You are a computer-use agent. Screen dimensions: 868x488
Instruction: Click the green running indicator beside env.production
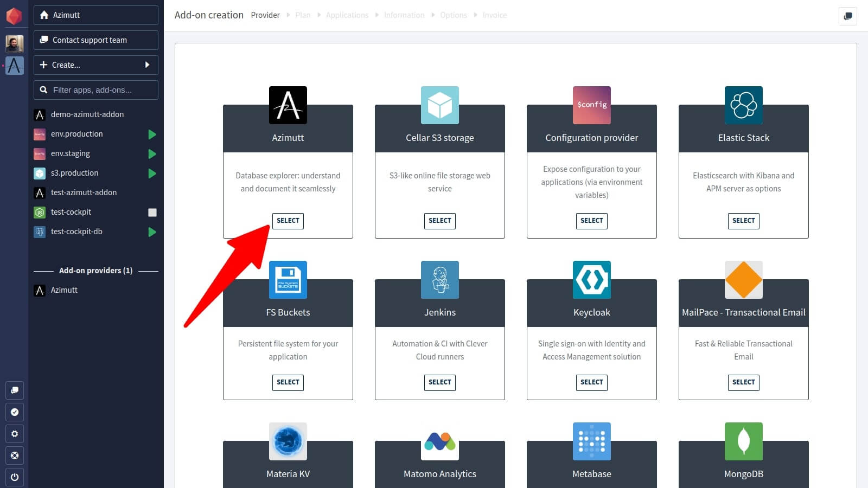[x=152, y=134]
